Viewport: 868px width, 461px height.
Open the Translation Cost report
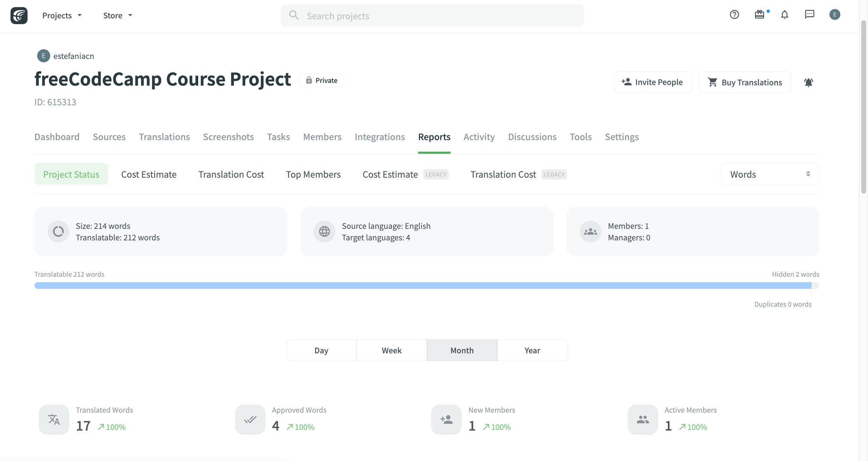pos(231,174)
